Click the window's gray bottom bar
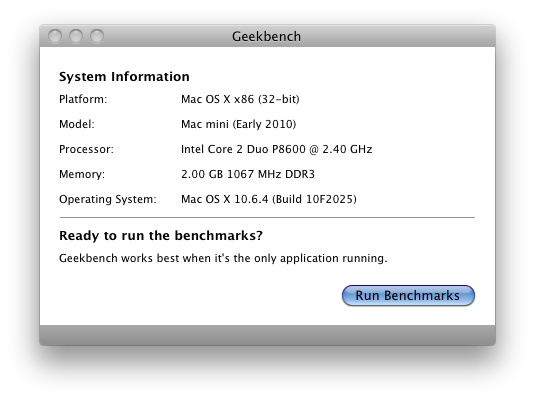535x400 pixels. click(268, 335)
